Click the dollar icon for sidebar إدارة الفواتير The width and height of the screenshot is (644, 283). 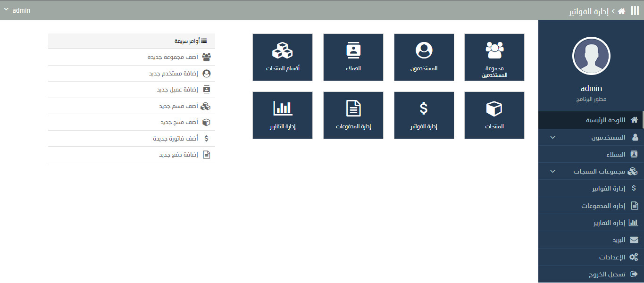[635, 188]
